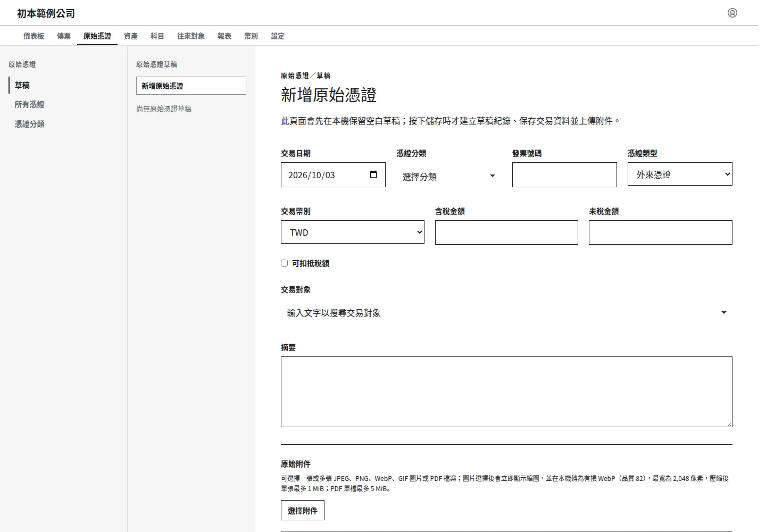Tick the 可扣抵稅額 checkbox
This screenshot has height=532, width=766.
(284, 263)
